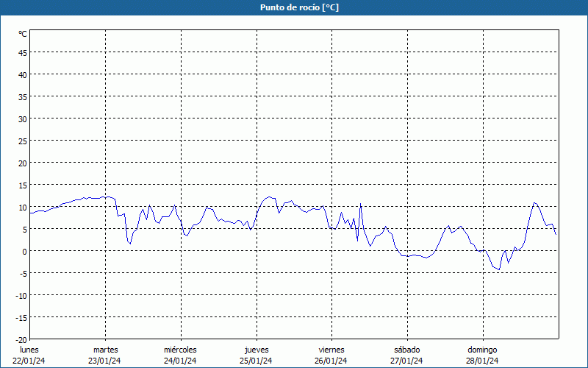
Task: Click the °C unit label on the y-axis
Action: point(23,34)
